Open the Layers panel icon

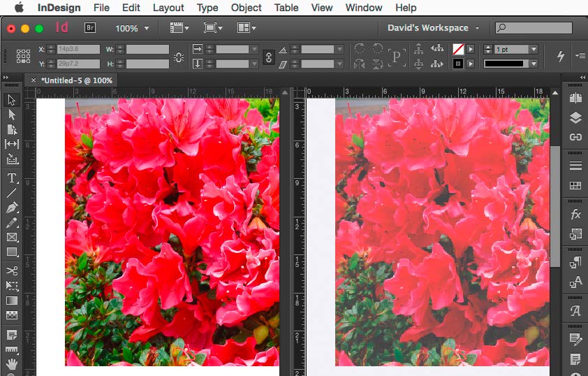coord(575,118)
